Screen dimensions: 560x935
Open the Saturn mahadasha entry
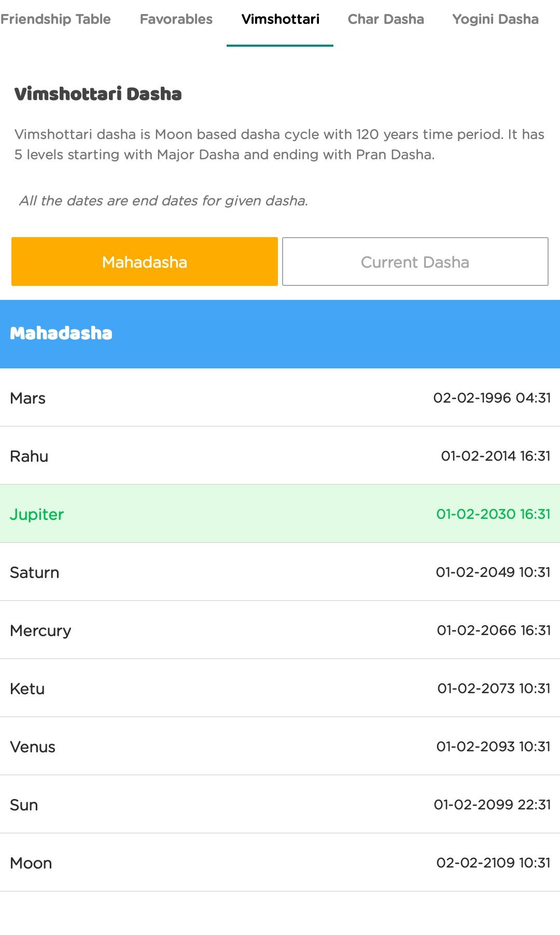tap(280, 572)
